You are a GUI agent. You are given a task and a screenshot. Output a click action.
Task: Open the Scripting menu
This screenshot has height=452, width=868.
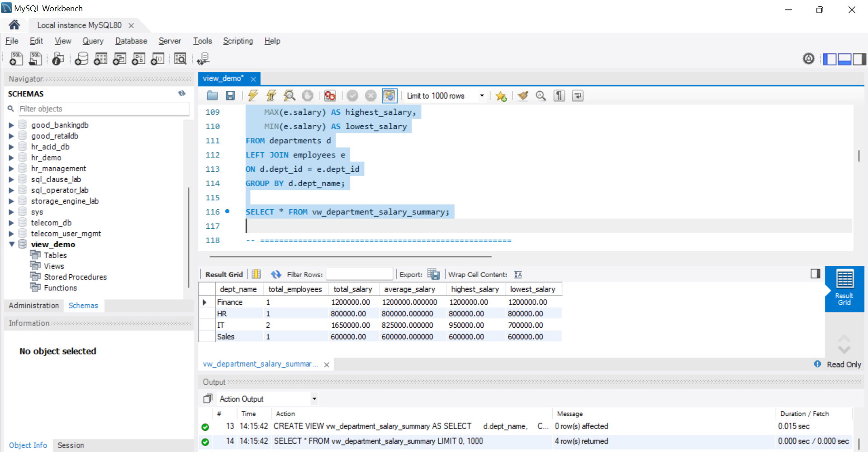pyautogui.click(x=238, y=41)
